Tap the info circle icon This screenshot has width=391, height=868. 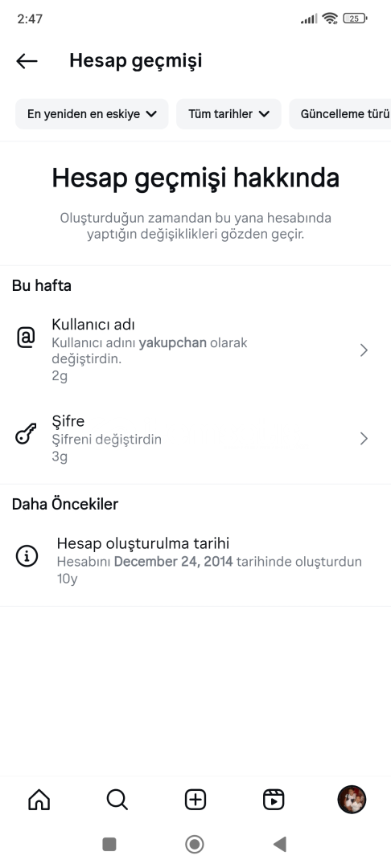click(27, 556)
